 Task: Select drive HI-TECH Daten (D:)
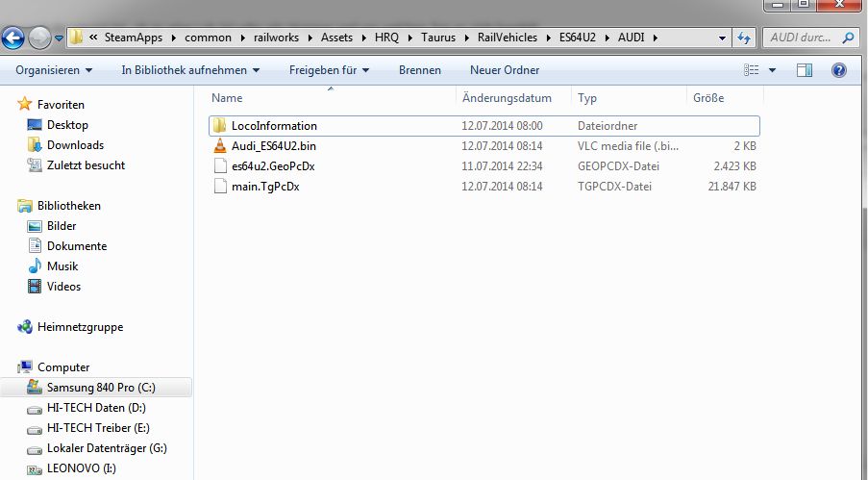click(96, 408)
